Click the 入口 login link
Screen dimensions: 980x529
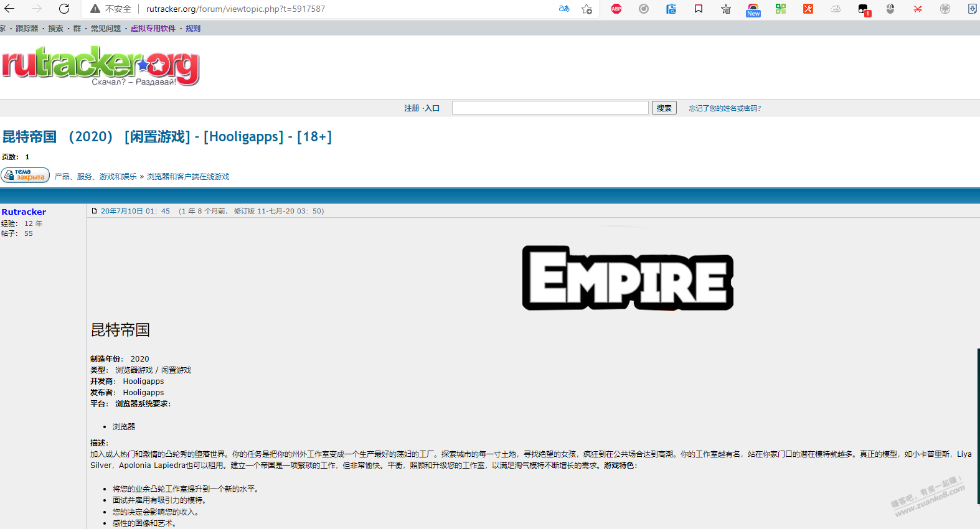pyautogui.click(x=433, y=108)
